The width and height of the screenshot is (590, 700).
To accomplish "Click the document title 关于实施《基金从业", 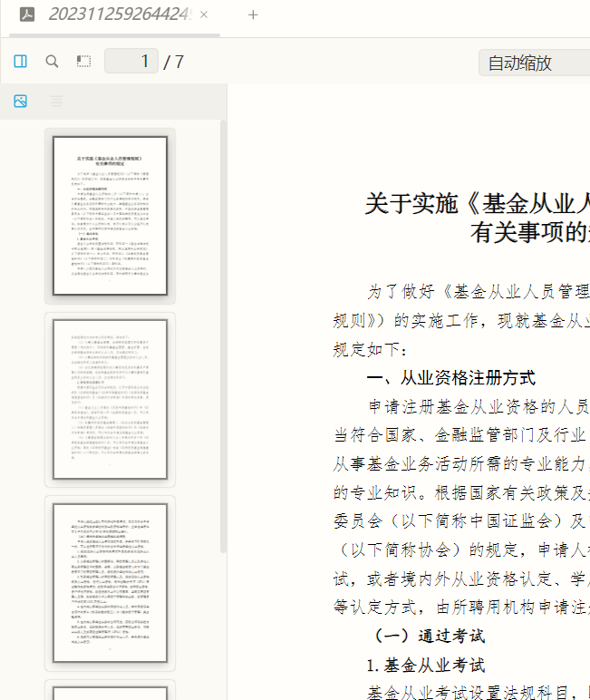I will pos(478,204).
